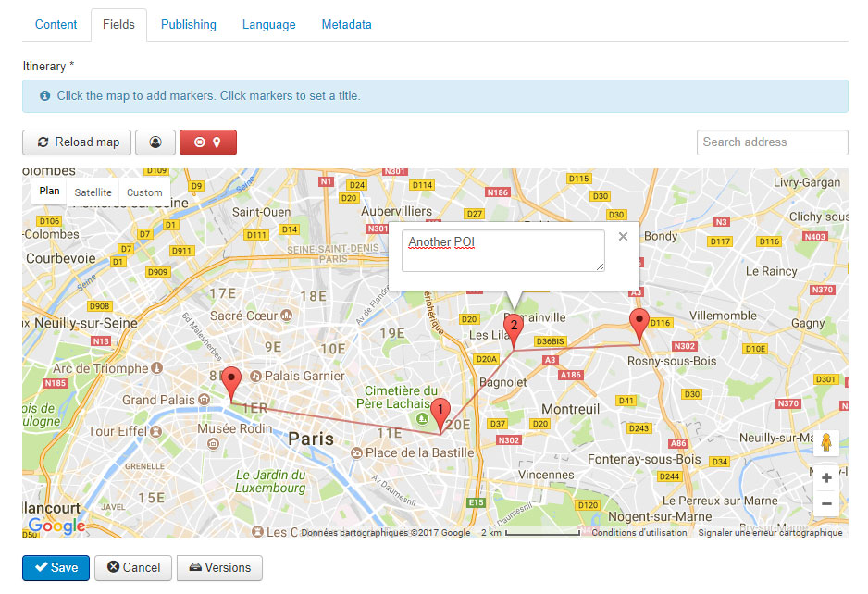Open Street View pegman control
The height and width of the screenshot is (594, 868).
coord(826,442)
